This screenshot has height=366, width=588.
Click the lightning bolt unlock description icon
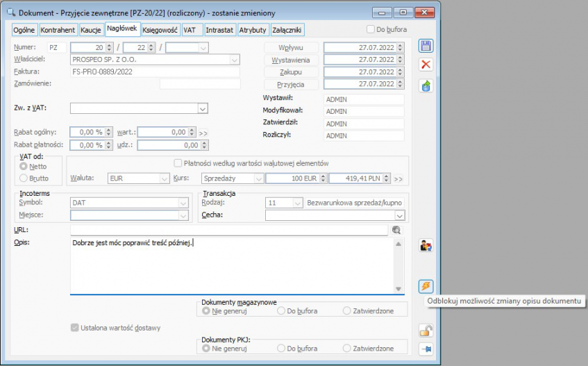[x=426, y=287]
